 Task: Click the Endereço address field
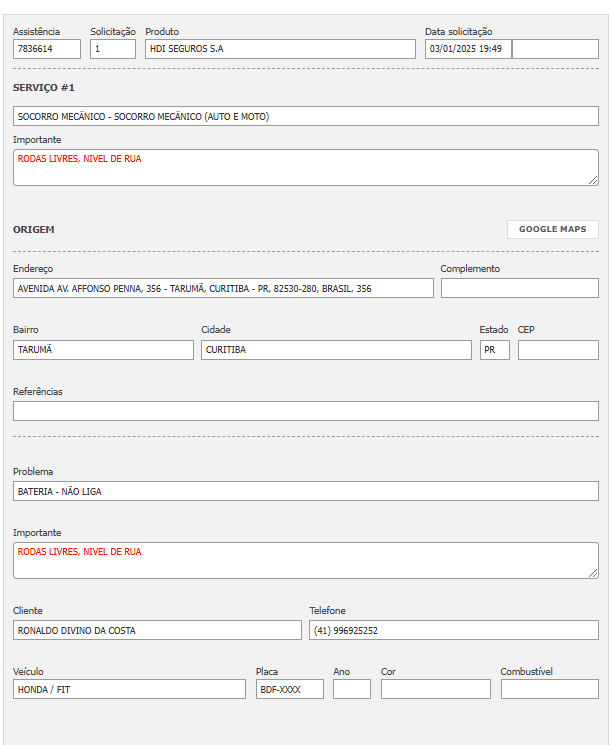coord(223,288)
